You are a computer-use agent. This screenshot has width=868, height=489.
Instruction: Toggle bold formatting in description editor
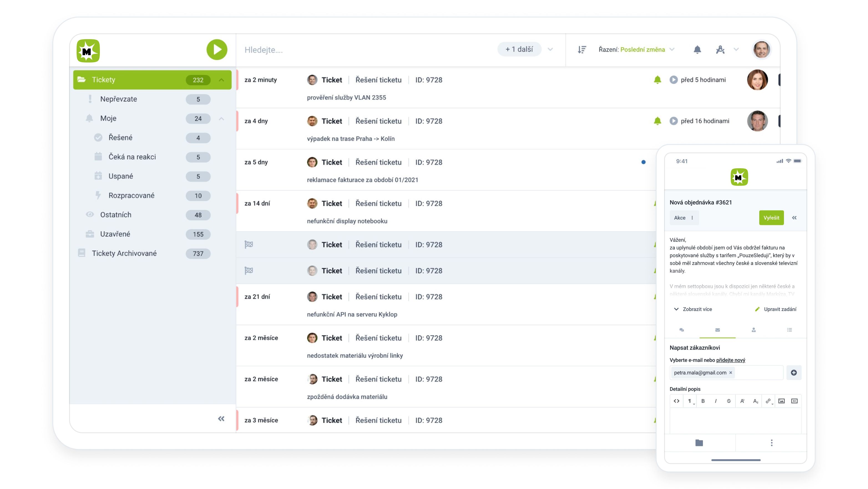(x=703, y=401)
